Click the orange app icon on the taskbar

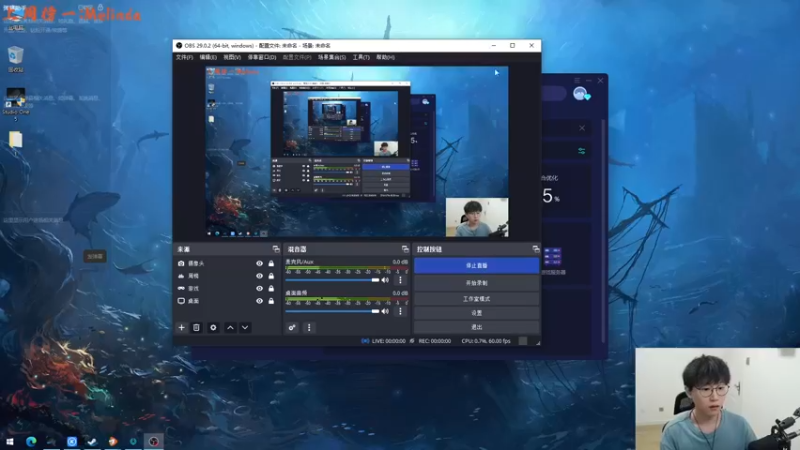coord(113,441)
